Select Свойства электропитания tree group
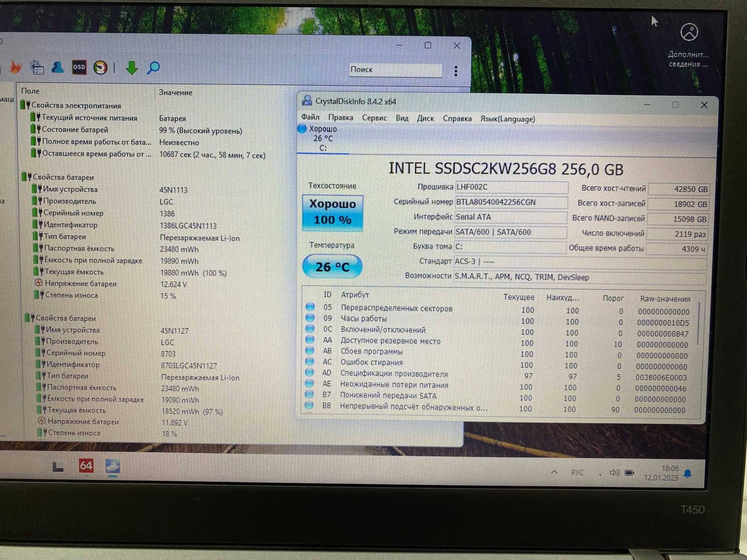Screen dimensions: 747x560 click(x=71, y=105)
